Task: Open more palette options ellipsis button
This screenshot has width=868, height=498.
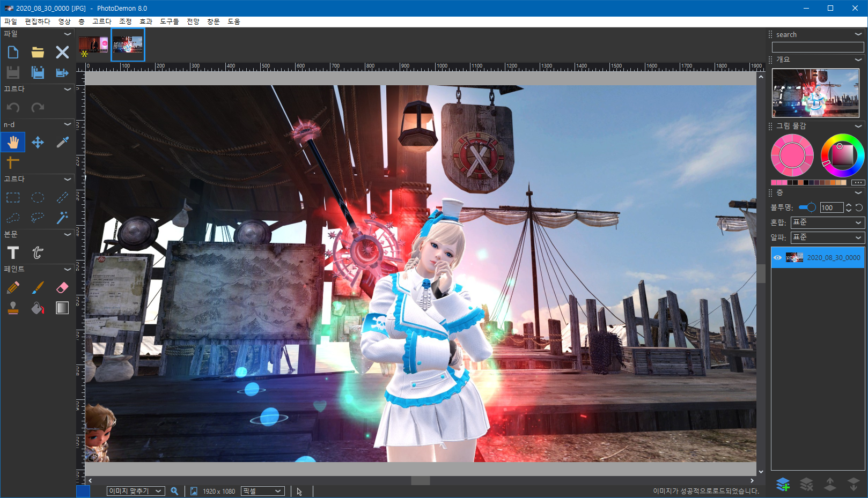Action: [858, 183]
